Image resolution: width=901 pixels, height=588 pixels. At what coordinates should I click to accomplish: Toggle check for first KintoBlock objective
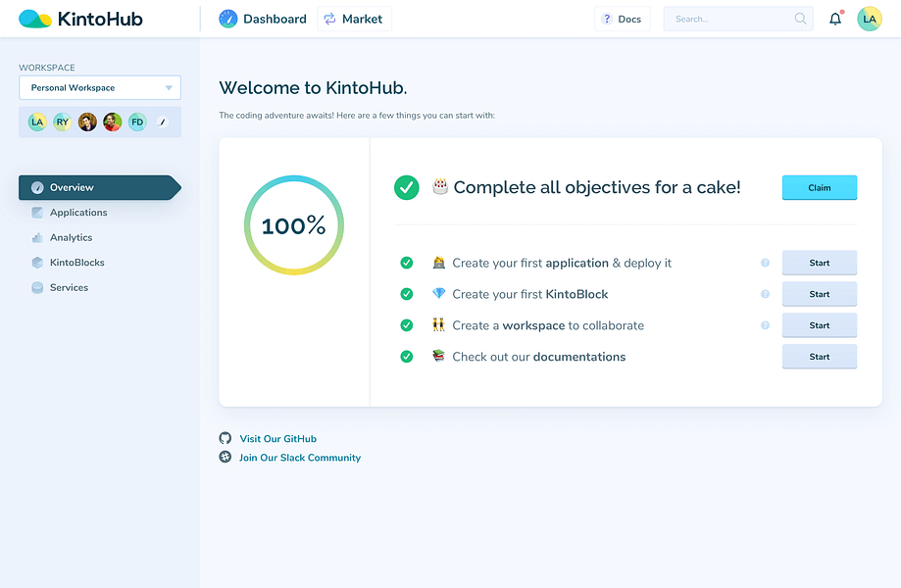click(x=406, y=294)
